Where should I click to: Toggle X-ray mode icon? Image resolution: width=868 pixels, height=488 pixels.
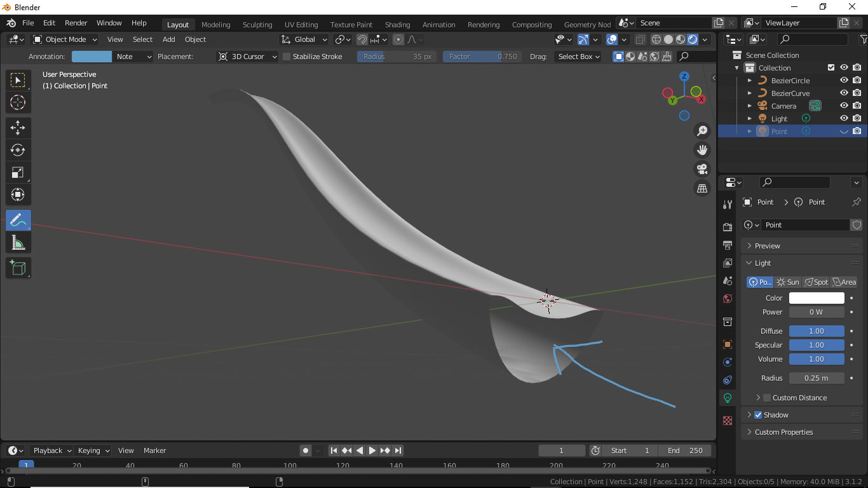[x=641, y=39]
